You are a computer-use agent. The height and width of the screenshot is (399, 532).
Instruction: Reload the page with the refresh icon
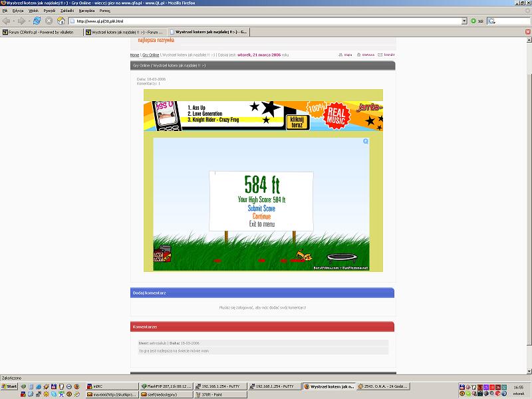pos(37,21)
